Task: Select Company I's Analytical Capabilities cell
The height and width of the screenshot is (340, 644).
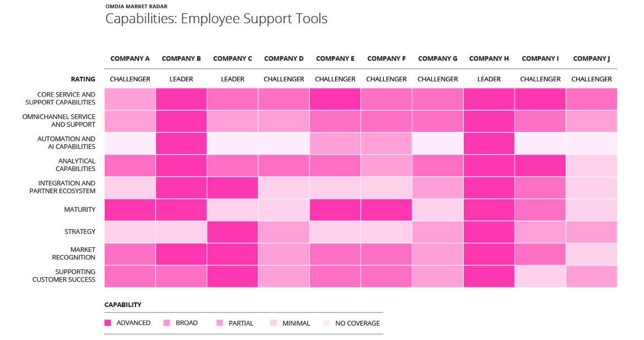Action: tap(540, 166)
